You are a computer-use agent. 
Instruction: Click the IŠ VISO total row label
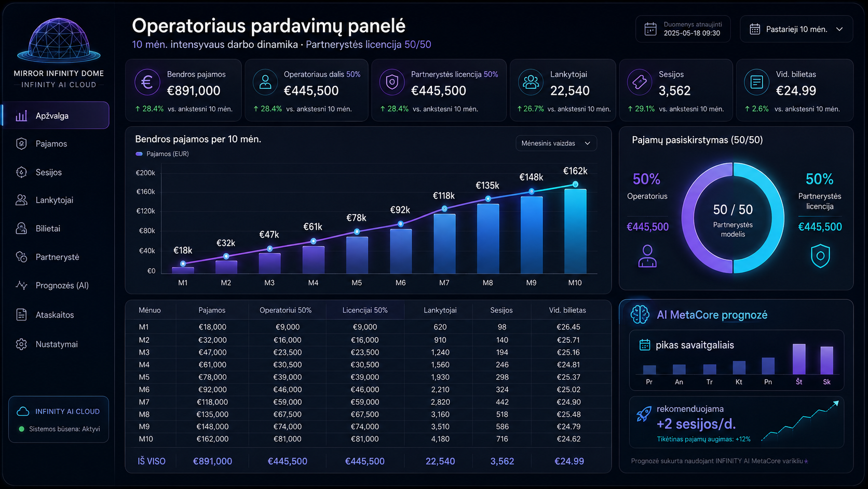(152, 461)
